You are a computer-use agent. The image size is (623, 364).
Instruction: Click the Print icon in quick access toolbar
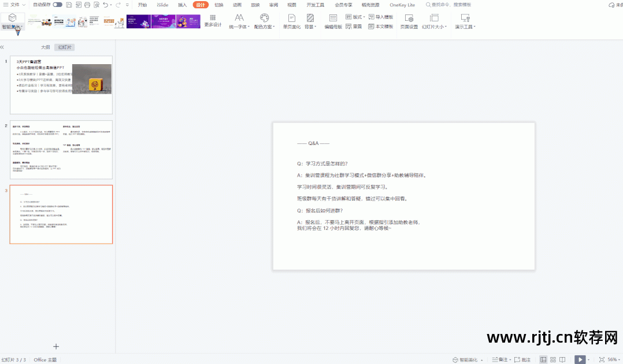click(87, 5)
